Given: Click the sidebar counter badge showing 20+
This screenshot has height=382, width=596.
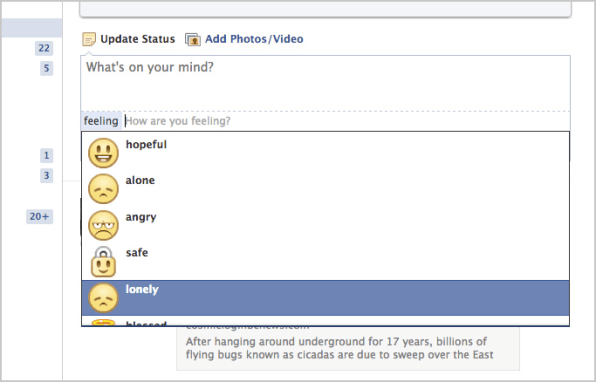Looking at the screenshot, I should pos(40,216).
